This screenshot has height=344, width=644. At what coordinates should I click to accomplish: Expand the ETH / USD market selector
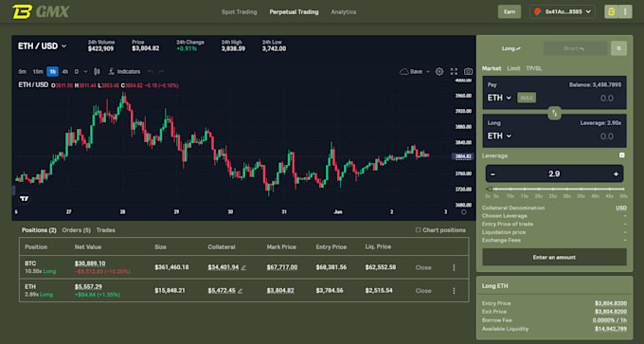coord(42,46)
